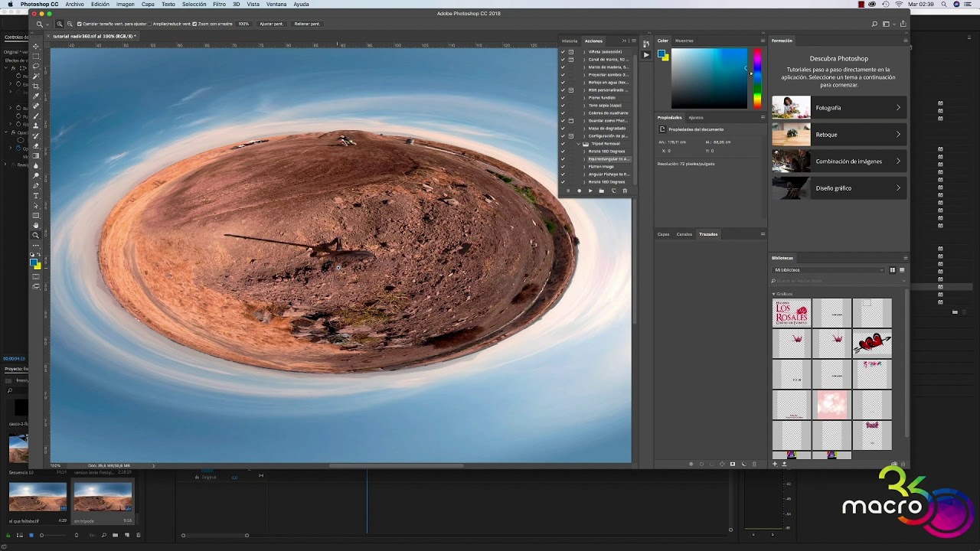This screenshot has width=980, height=551.
Task: Switch to the Capas tab
Action: pos(663,234)
